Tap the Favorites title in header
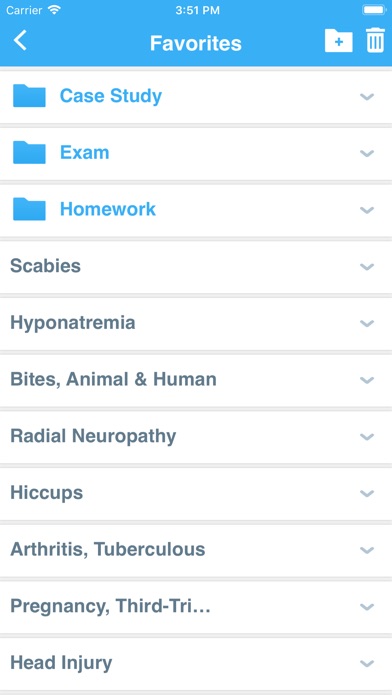 [x=196, y=43]
